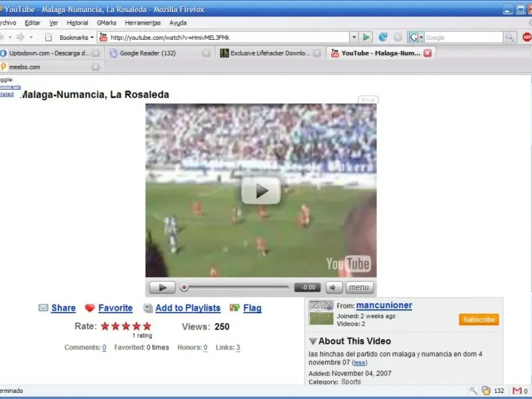Mute the video with speaker icon

point(334,287)
